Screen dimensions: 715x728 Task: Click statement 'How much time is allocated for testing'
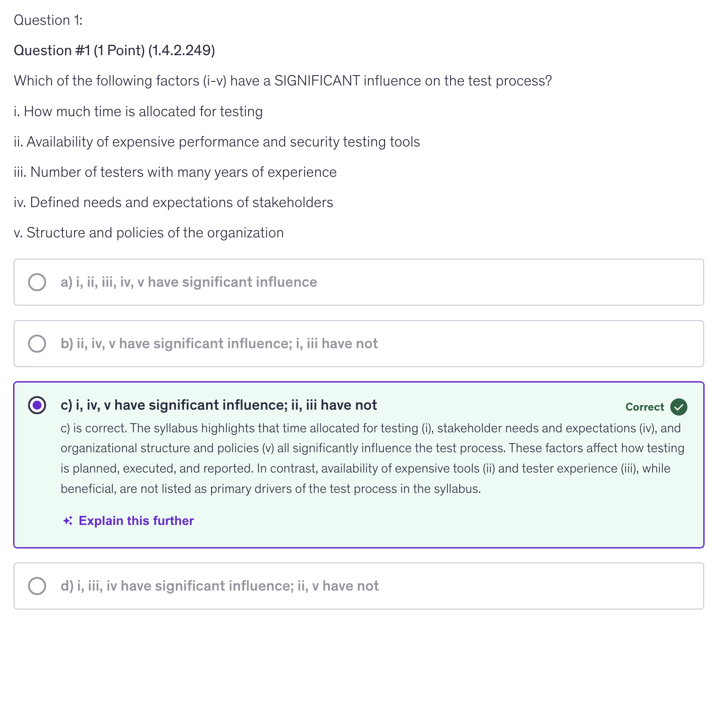click(138, 112)
